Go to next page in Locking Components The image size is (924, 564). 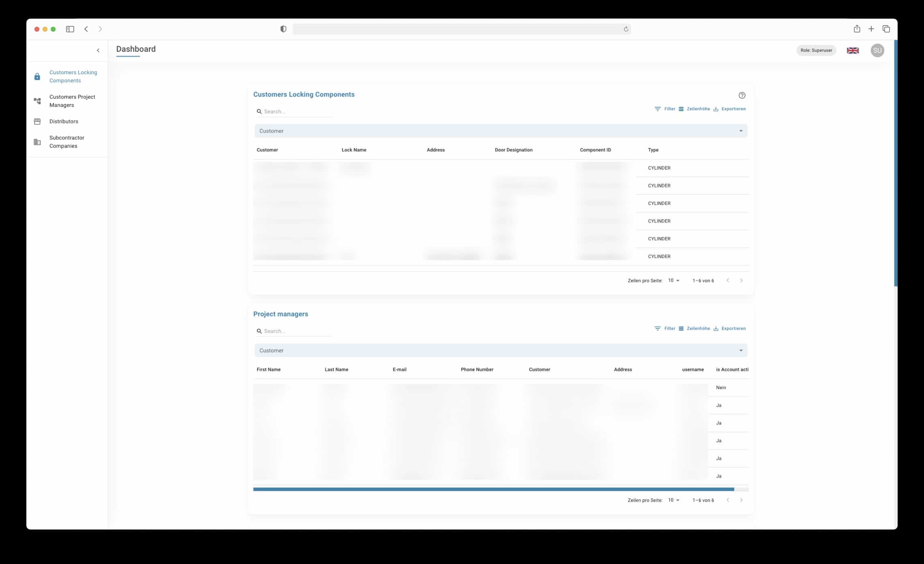[x=741, y=280]
